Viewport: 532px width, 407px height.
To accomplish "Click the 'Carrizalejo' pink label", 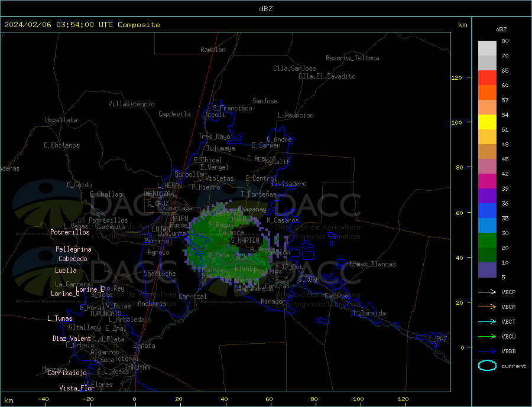I will tap(67, 373).
